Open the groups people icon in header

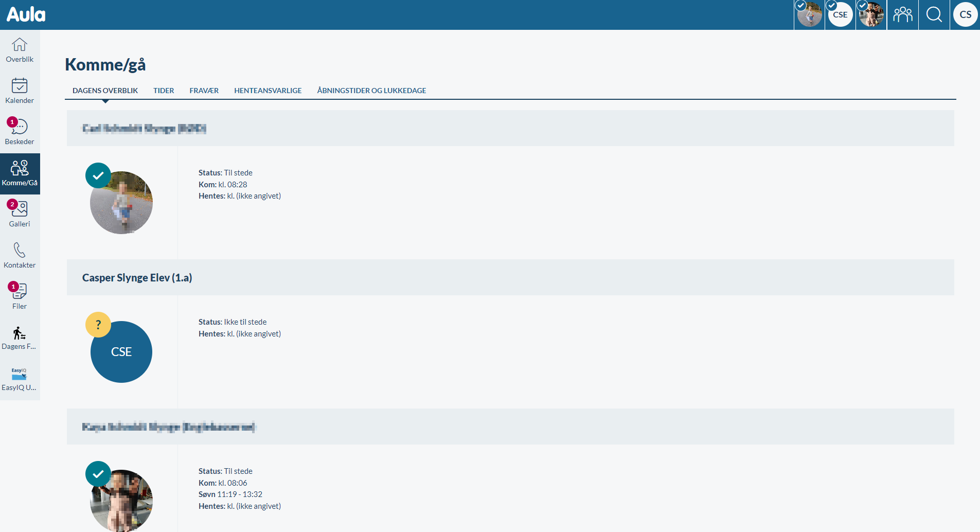[x=902, y=15]
